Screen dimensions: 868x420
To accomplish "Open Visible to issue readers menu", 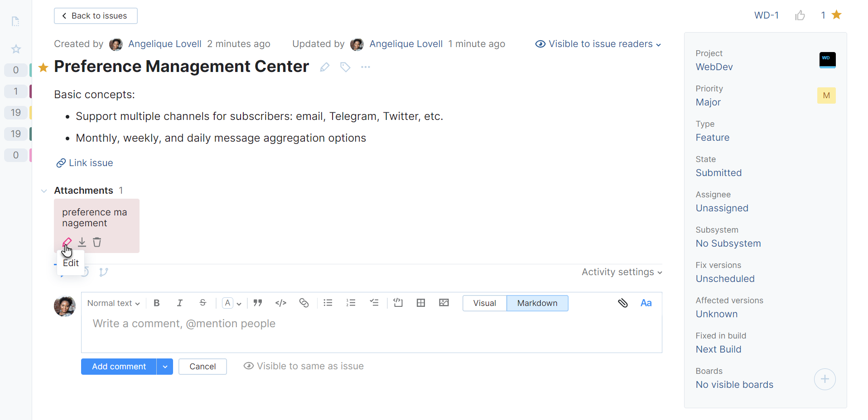I will [x=598, y=44].
